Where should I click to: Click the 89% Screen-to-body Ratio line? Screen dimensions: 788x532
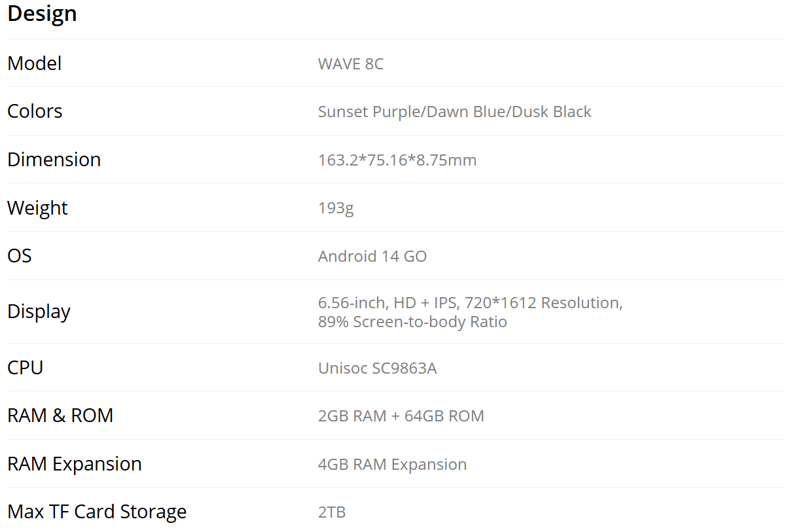coord(412,322)
